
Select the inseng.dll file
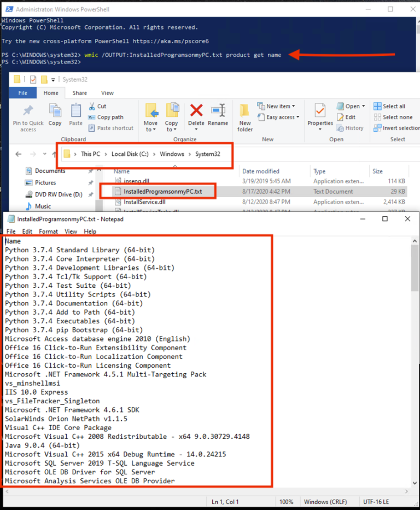click(x=137, y=181)
